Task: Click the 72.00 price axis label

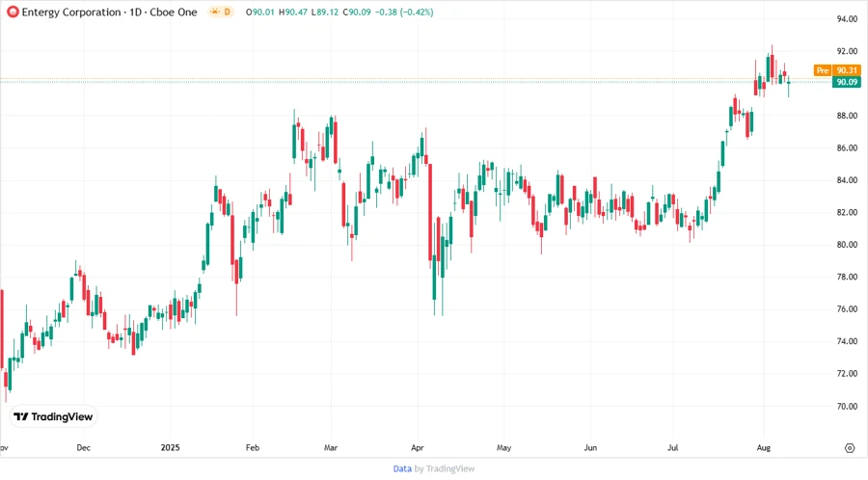Action: [847, 374]
